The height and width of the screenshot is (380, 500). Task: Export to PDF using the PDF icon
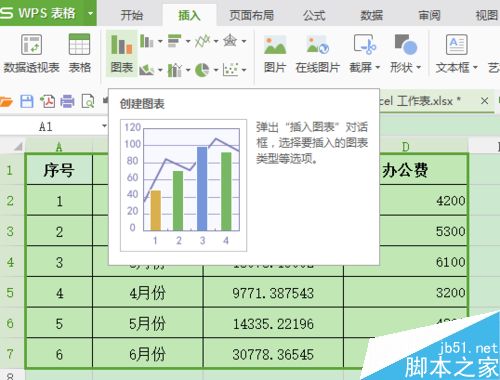click(48, 101)
